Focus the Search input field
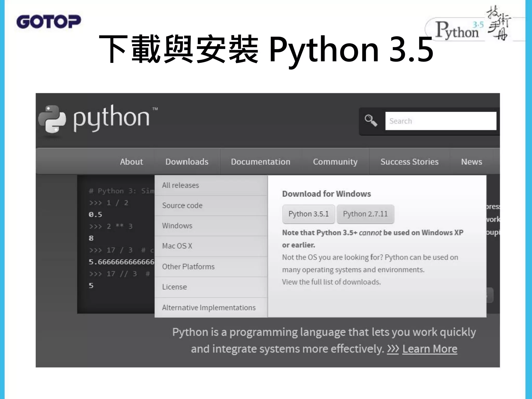Screen dimensions: 532x399 pyautogui.click(x=441, y=121)
